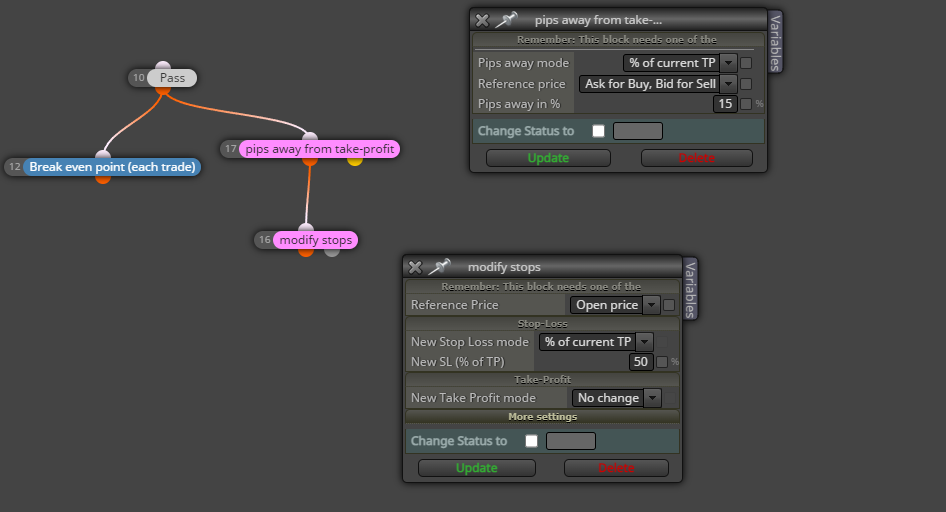Select the Pass block
This screenshot has width=946, height=512.
(x=172, y=78)
